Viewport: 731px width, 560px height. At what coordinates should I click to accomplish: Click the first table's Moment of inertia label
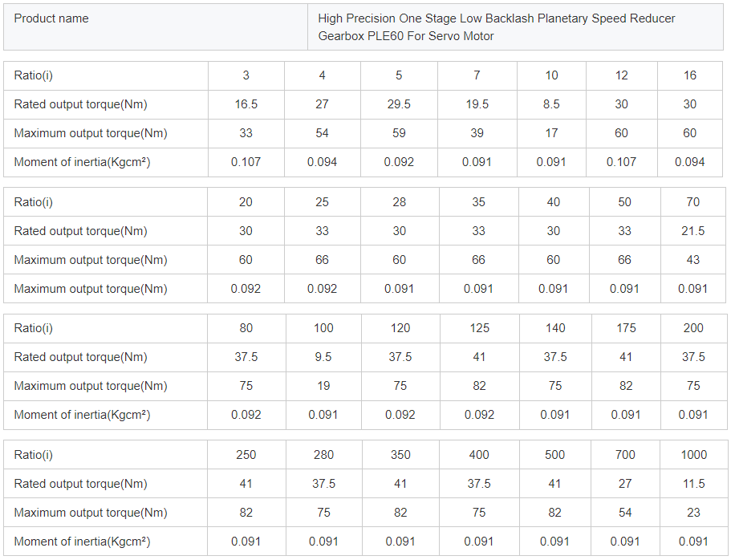(x=82, y=162)
